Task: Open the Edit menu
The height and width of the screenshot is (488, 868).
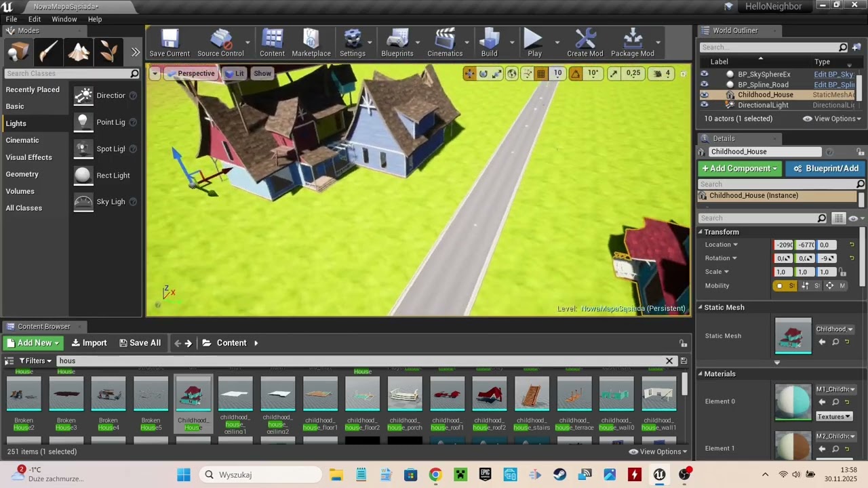Action: click(35, 19)
